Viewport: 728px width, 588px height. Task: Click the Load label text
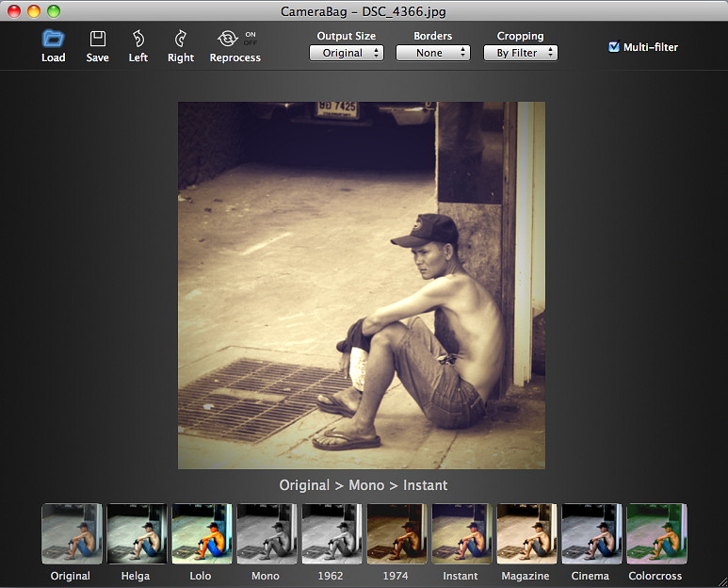point(54,57)
